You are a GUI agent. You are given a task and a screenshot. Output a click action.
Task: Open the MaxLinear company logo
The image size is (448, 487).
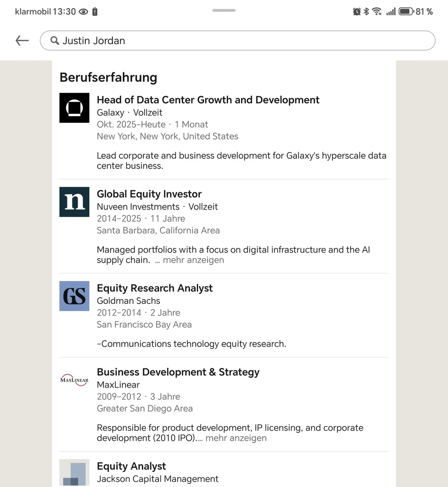click(74, 380)
